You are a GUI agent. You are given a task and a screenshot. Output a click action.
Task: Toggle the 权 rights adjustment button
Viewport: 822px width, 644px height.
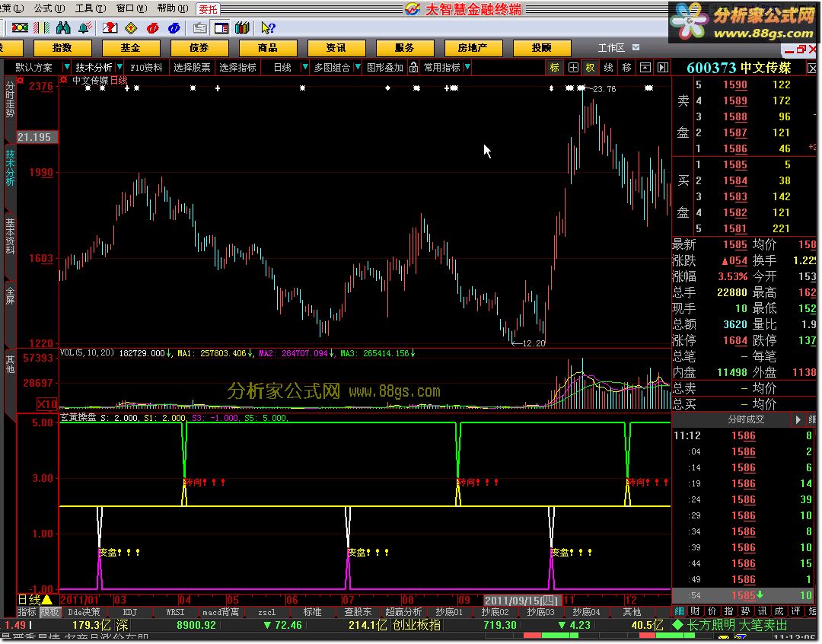(591, 67)
